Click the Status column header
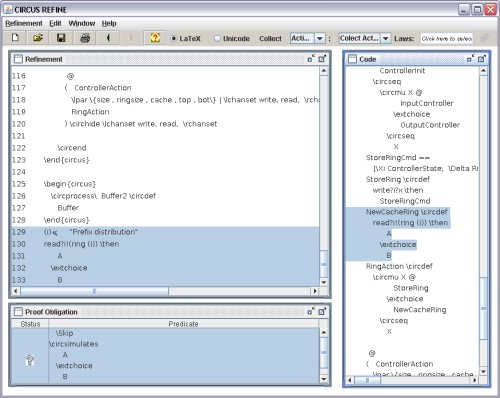500x398 pixels. [30, 324]
